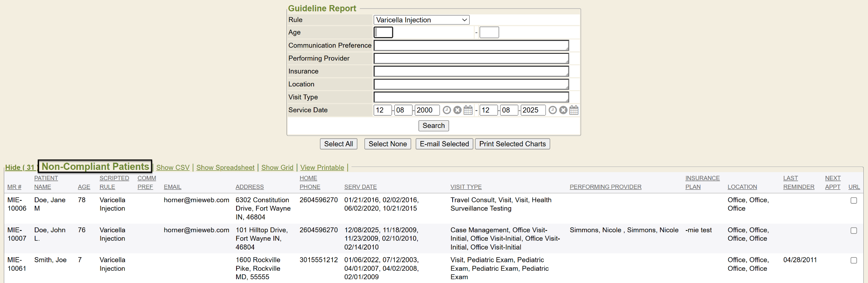Focus the Performing Provider text field
This screenshot has height=283, width=868.
(x=471, y=58)
